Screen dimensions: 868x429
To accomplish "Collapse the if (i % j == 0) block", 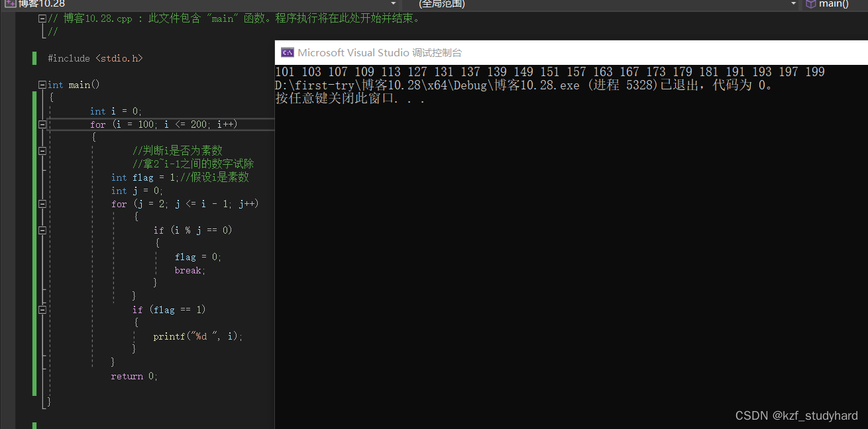I will coord(42,230).
